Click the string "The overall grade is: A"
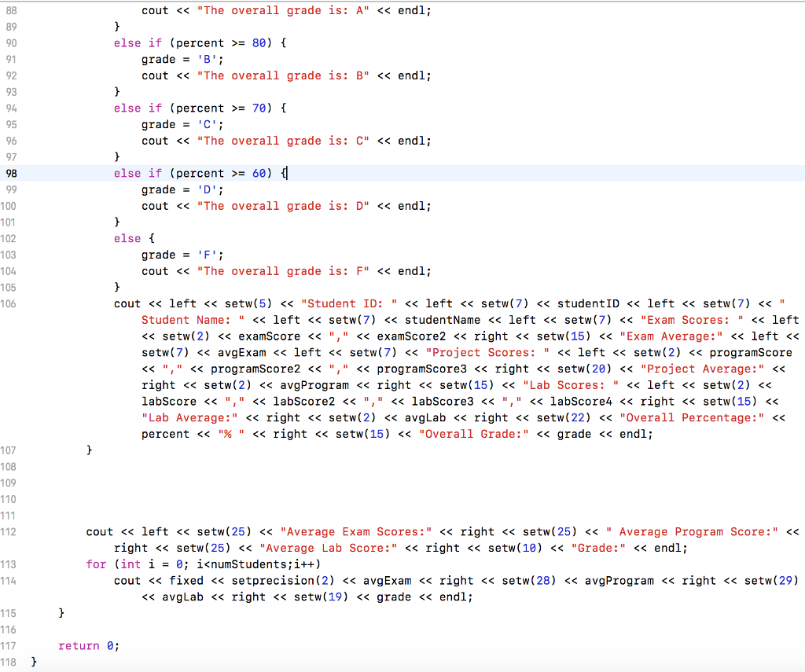The width and height of the screenshot is (805, 672). coord(283,10)
